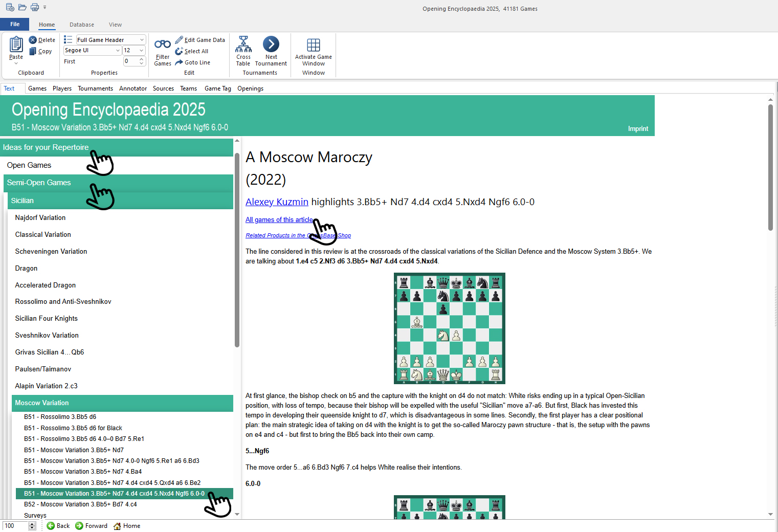Click the print icon in title bar

tap(35, 7)
